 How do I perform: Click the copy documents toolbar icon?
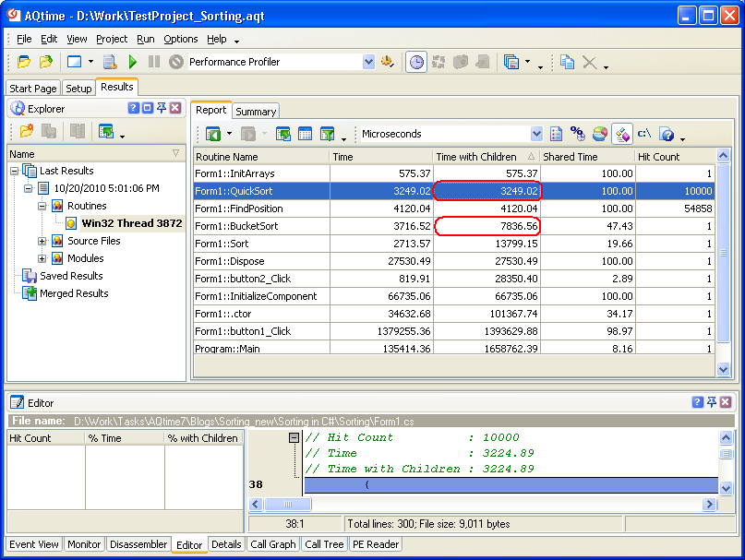567,62
